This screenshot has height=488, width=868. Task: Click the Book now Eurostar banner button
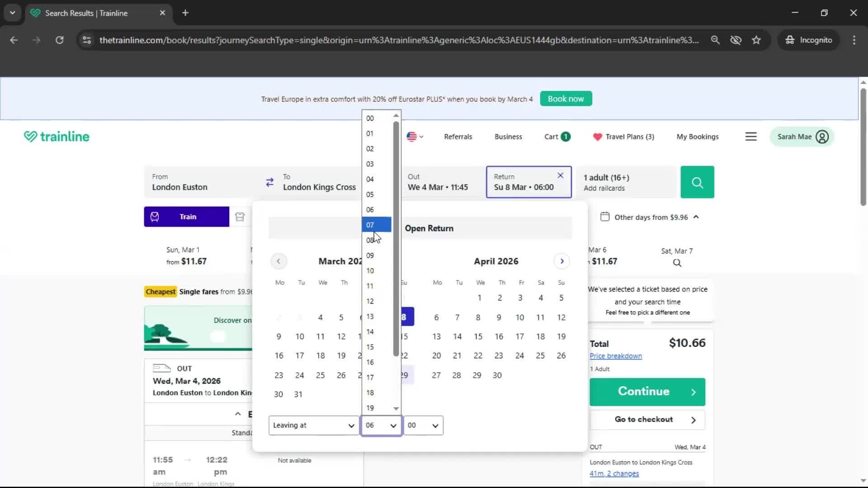pyautogui.click(x=566, y=99)
